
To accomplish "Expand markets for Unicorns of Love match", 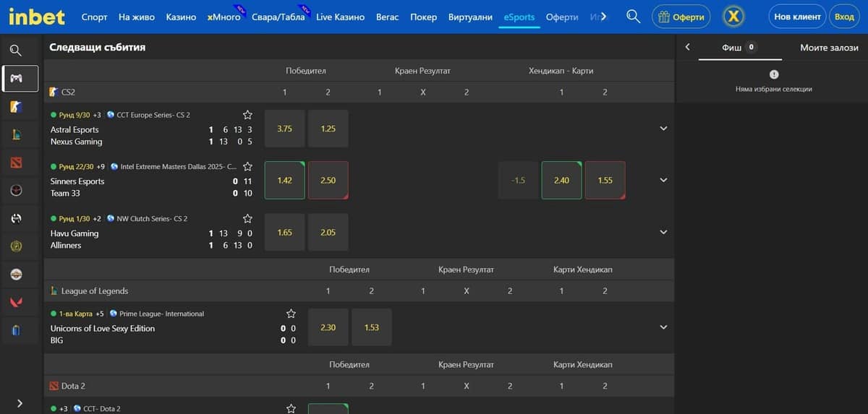I will 663,327.
